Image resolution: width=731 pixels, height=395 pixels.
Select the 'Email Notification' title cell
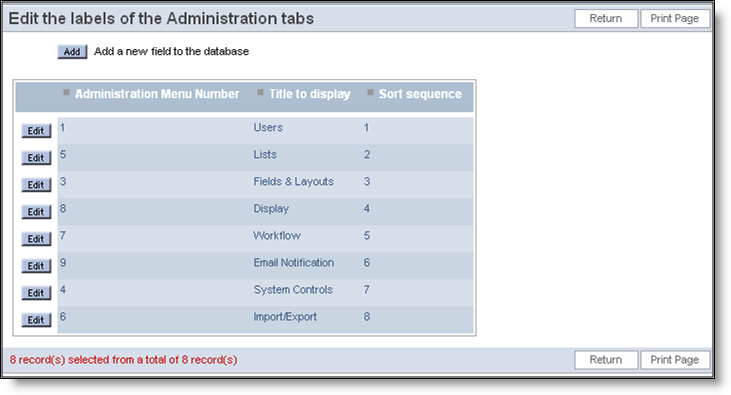pyautogui.click(x=293, y=263)
